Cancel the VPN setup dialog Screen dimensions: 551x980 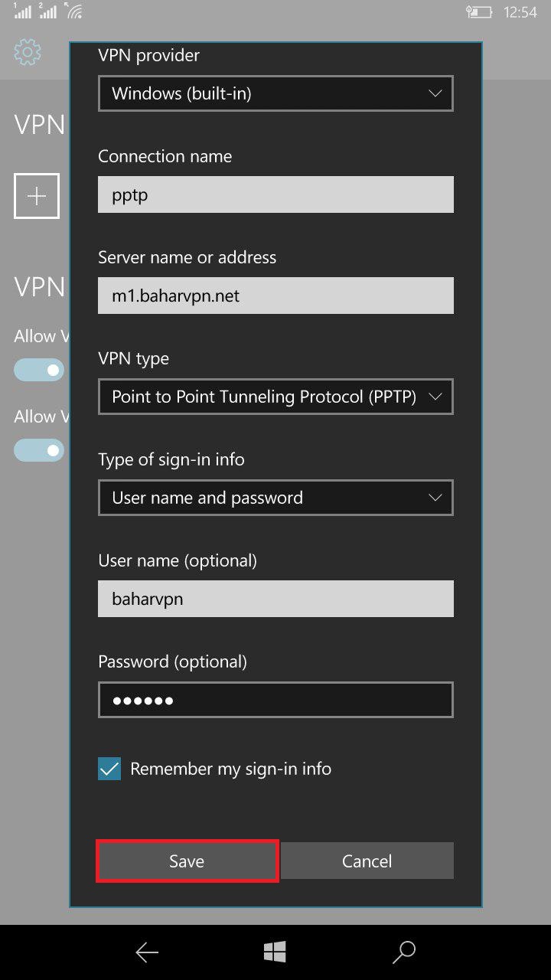click(x=367, y=861)
